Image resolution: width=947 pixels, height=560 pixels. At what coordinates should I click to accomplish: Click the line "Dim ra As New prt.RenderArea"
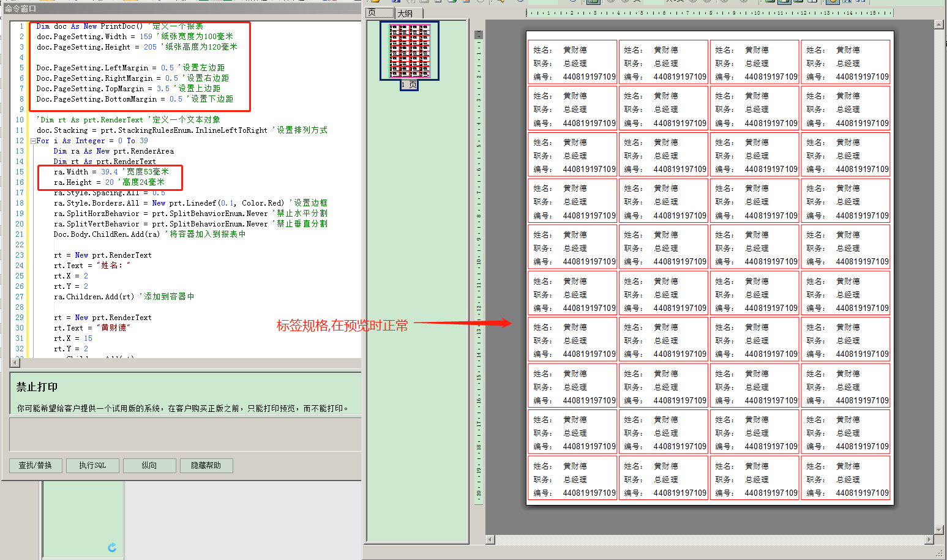(114, 151)
